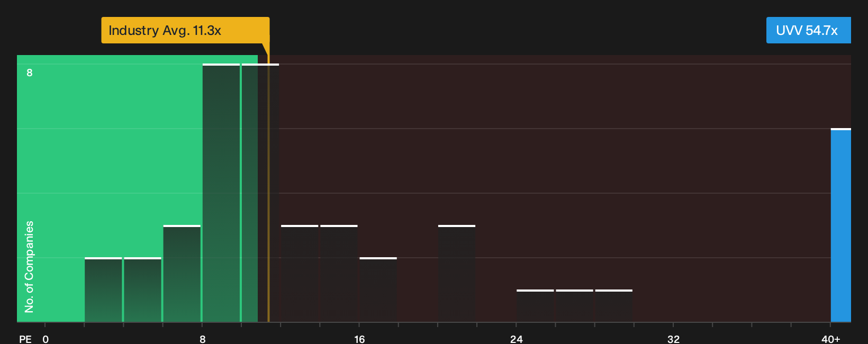Click the '0' x-axis label
868x344 pixels.
click(46, 339)
